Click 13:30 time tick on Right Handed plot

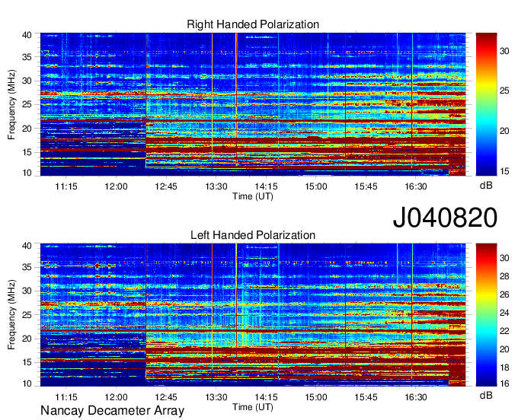click(216, 186)
